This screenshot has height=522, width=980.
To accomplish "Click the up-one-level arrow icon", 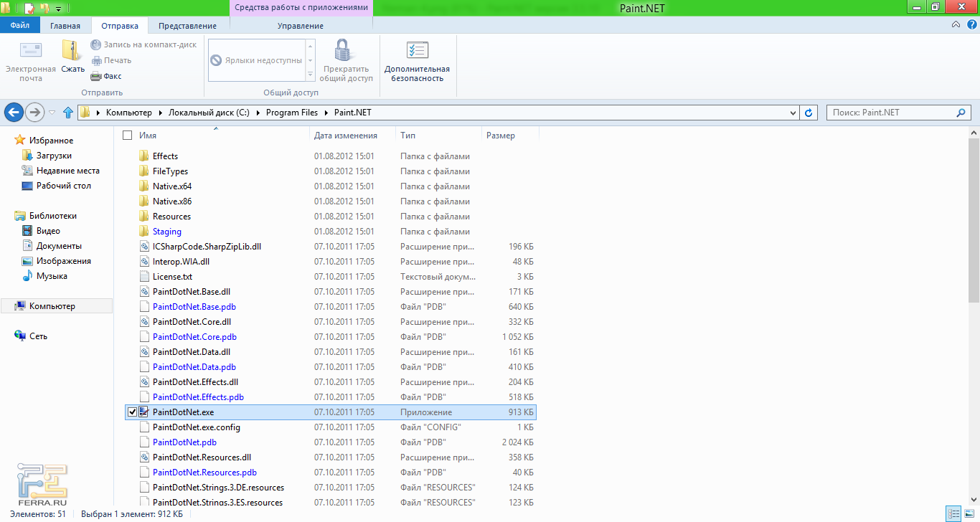I will (68, 113).
